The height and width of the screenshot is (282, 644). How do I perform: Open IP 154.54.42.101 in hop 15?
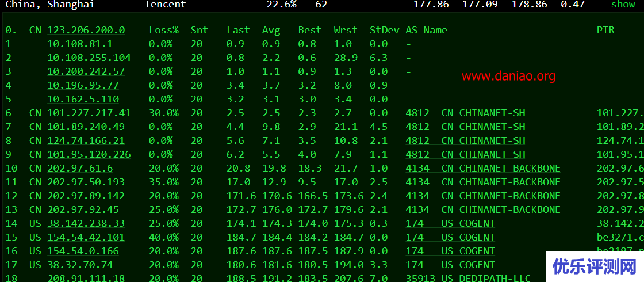(86, 237)
